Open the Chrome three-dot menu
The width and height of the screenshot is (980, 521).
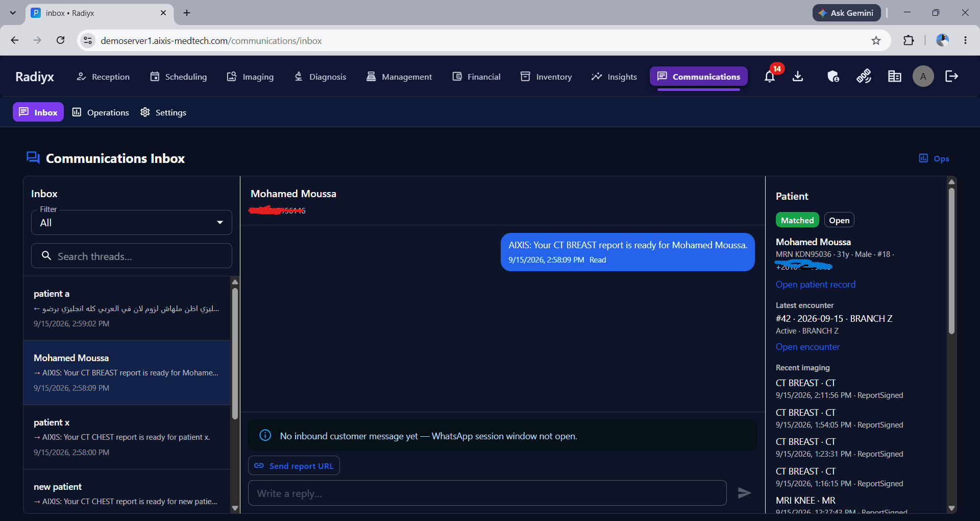(x=965, y=40)
